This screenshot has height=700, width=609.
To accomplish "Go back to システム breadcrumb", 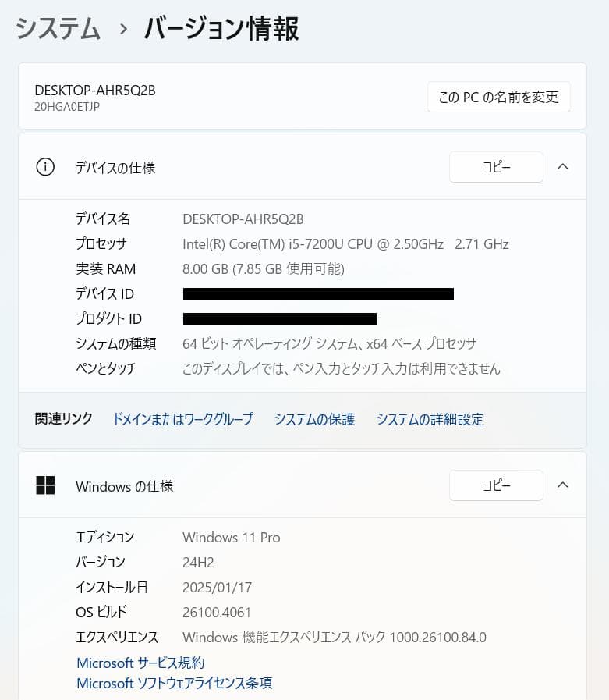I will [x=58, y=29].
